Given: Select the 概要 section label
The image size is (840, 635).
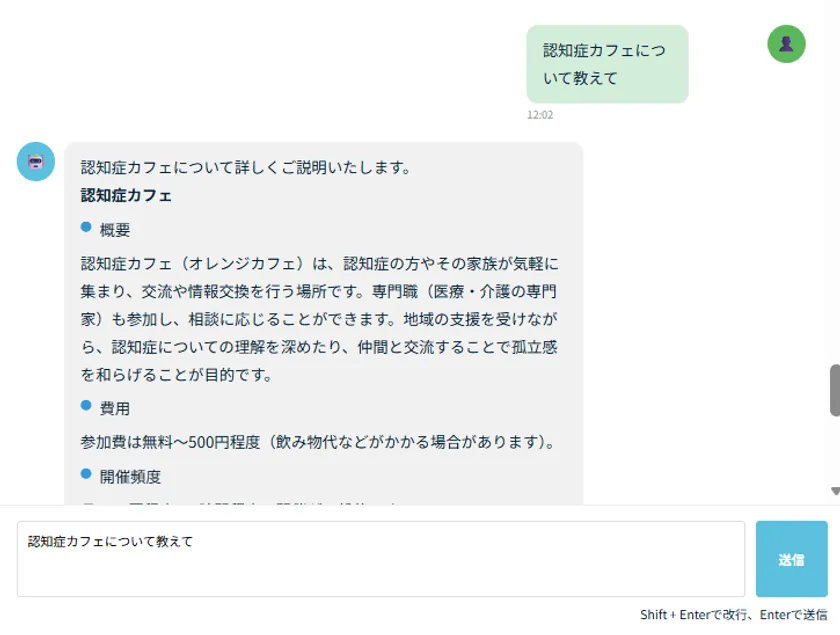Looking at the screenshot, I should pos(113,228).
